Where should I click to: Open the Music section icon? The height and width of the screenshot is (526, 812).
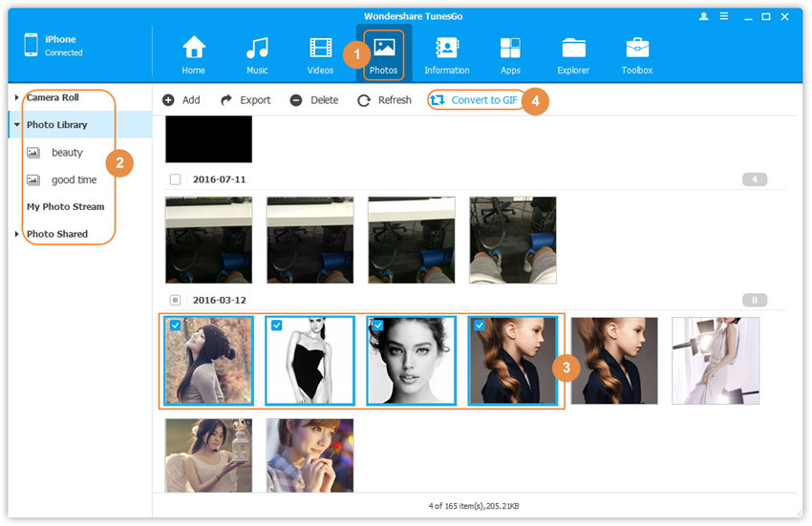(x=257, y=49)
